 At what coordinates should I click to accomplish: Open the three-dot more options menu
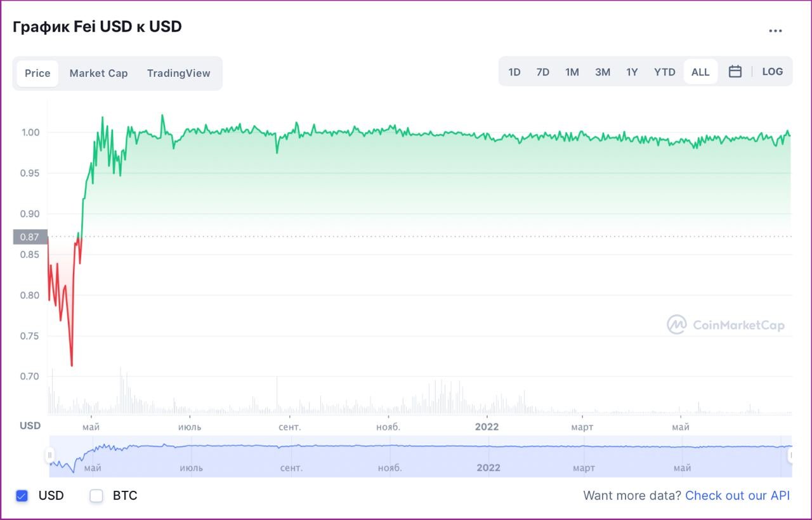[775, 30]
